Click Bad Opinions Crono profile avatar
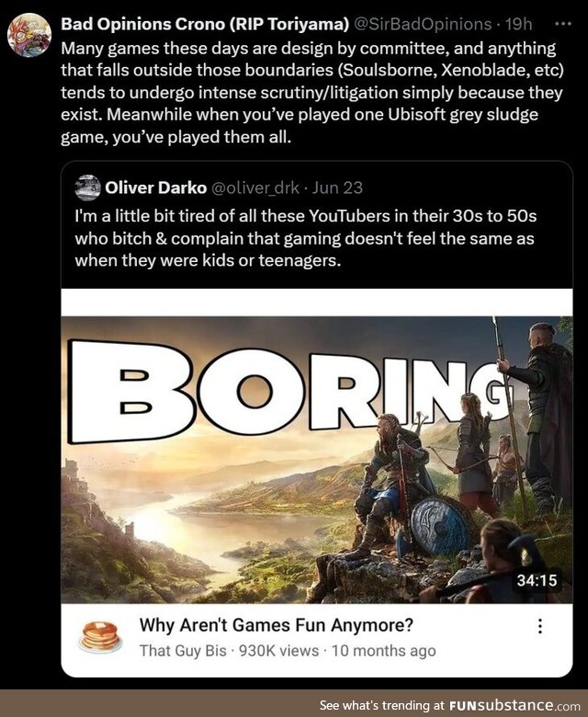This screenshot has width=588, height=717. [x=29, y=35]
